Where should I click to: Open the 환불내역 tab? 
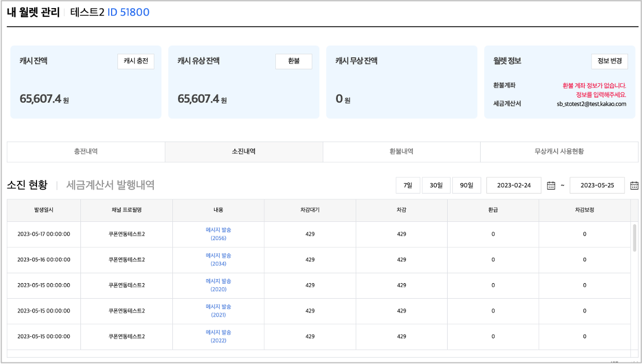pos(401,151)
